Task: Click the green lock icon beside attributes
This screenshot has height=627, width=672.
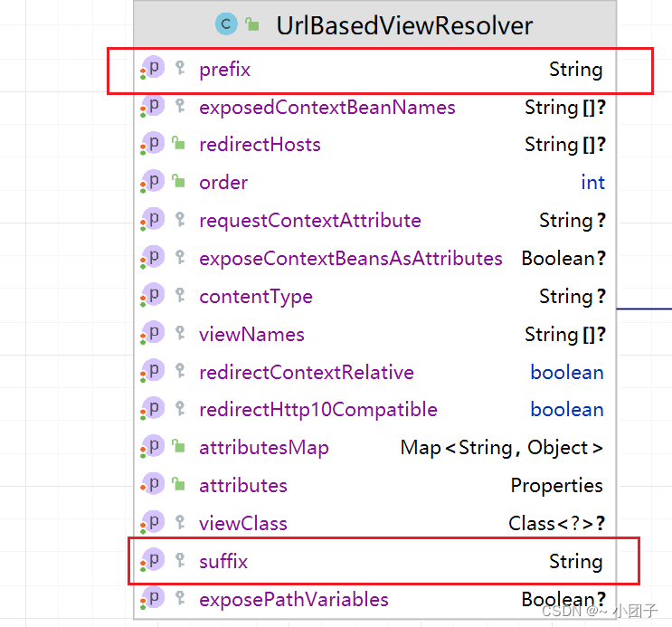Action: pos(180,486)
